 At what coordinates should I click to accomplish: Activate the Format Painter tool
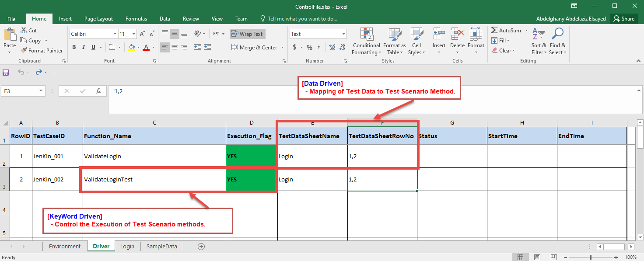point(42,51)
